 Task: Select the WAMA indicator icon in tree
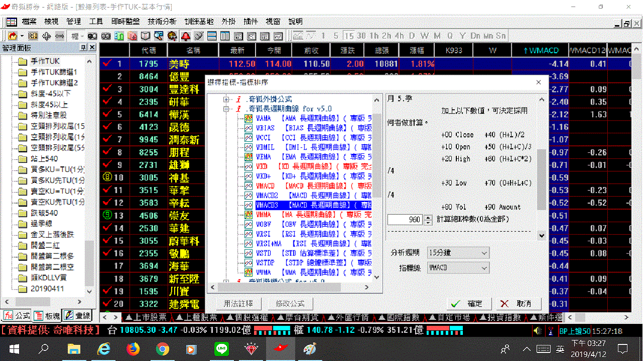(249, 118)
